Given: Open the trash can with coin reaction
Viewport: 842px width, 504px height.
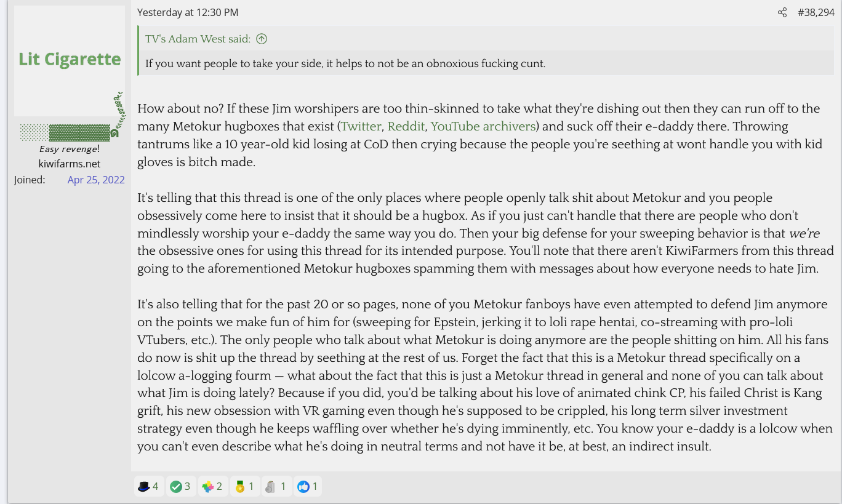Looking at the screenshot, I should coord(276,486).
